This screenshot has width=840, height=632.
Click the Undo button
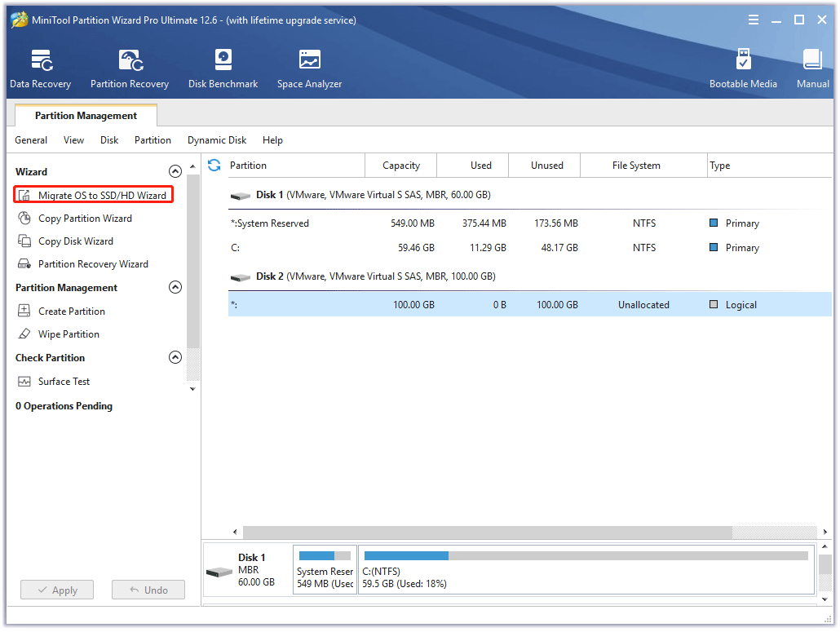coord(148,590)
